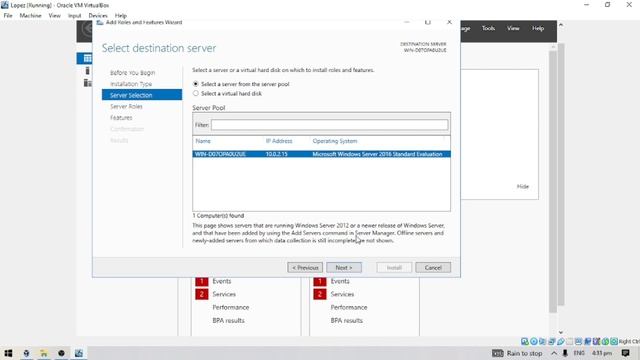Go to Features step

121,118
